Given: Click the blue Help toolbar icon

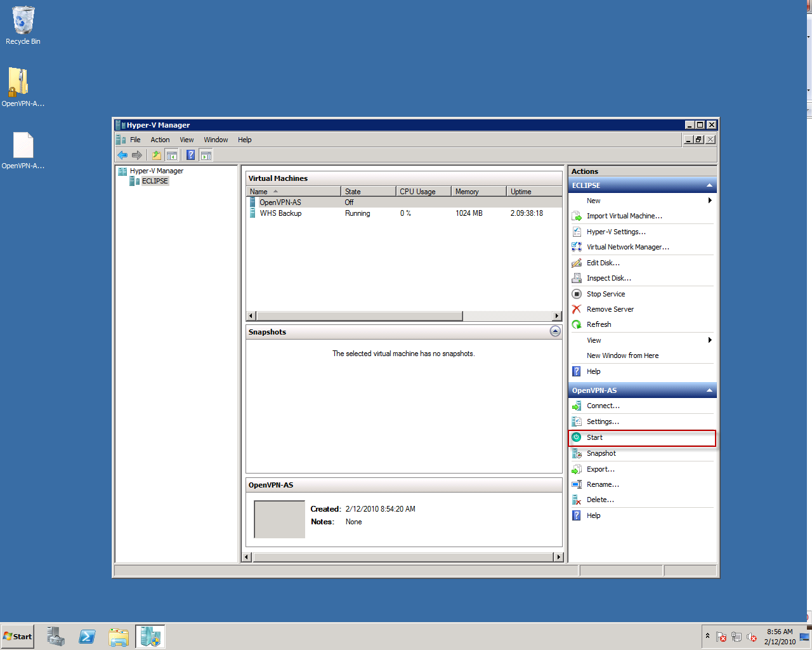Looking at the screenshot, I should (x=191, y=155).
